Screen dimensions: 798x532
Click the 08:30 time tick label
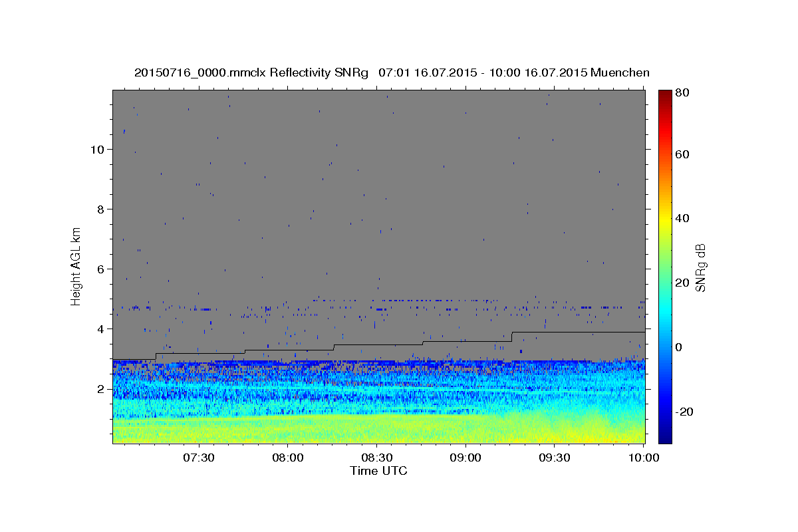click(376, 458)
